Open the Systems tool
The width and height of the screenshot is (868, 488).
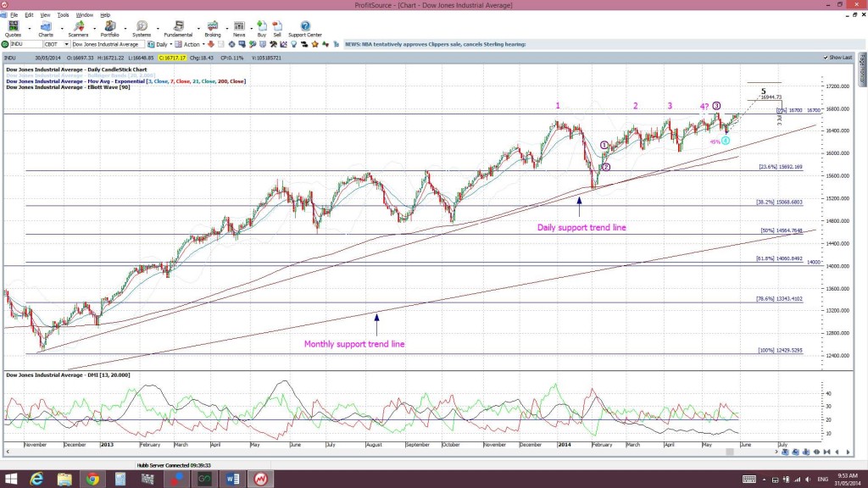(142, 28)
